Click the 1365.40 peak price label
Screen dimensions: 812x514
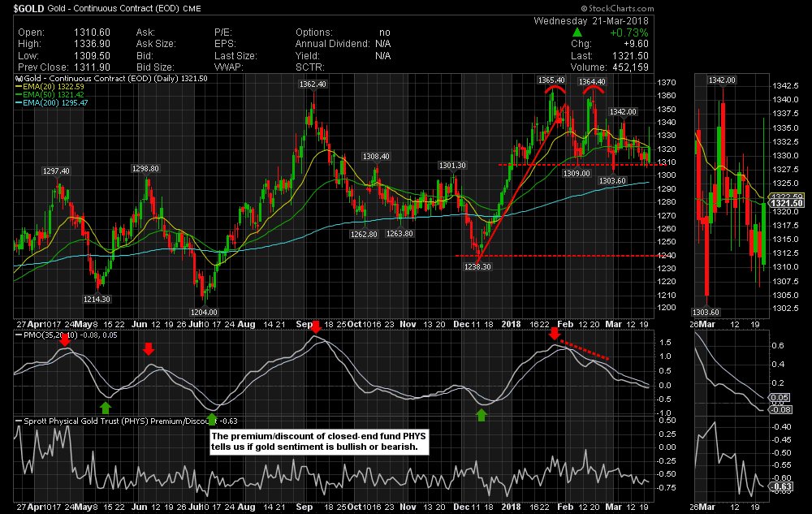551,80
